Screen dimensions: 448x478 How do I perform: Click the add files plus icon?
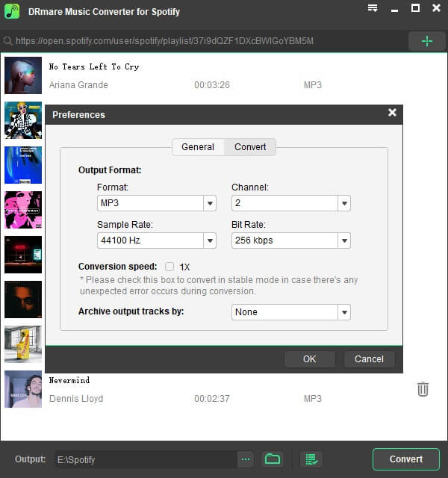(426, 41)
